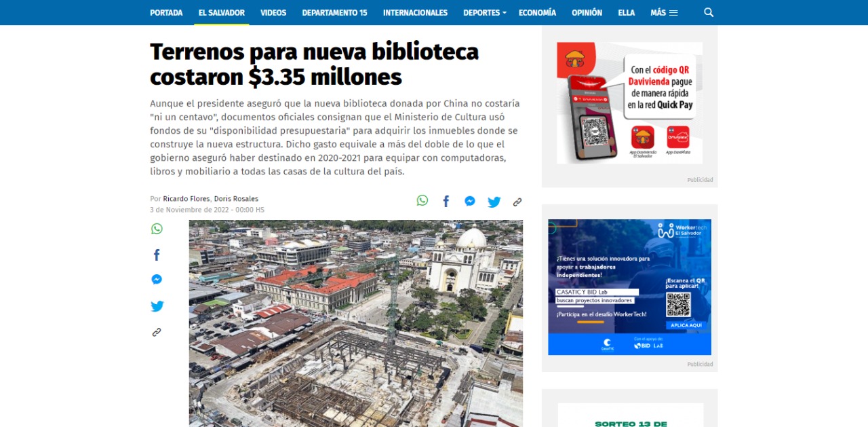Viewport: 868px width, 427px height.
Task: Go to Portada section
Action: pyautogui.click(x=166, y=13)
